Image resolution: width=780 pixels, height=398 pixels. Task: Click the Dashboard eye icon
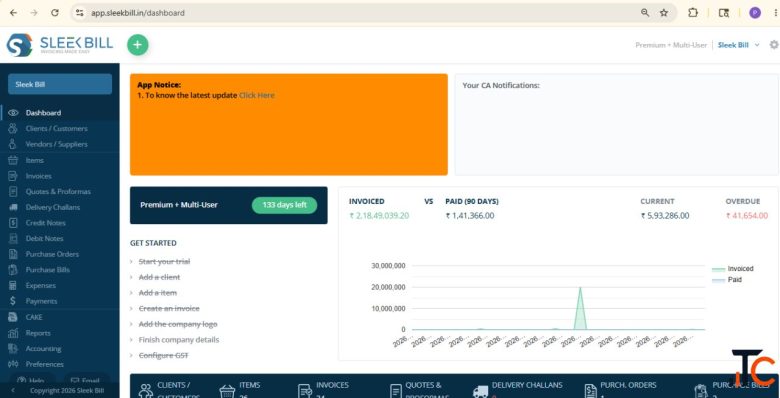tap(13, 113)
